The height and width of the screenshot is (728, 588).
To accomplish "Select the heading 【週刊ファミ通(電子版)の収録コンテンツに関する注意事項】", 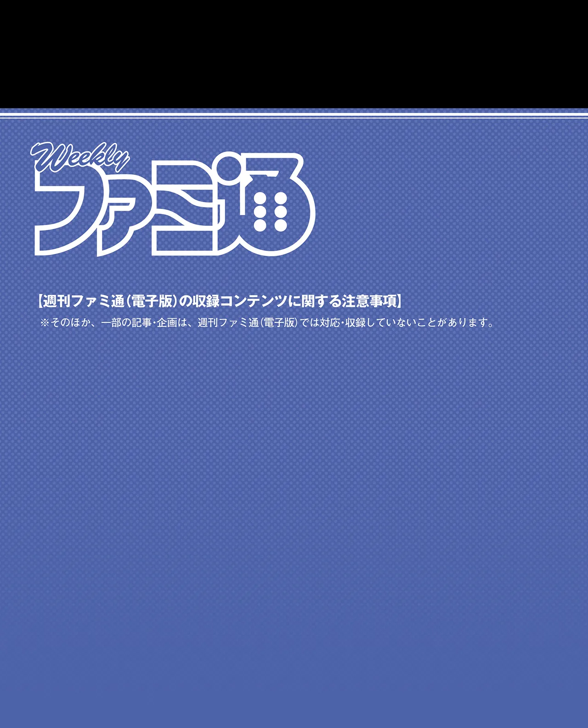I will (x=219, y=301).
